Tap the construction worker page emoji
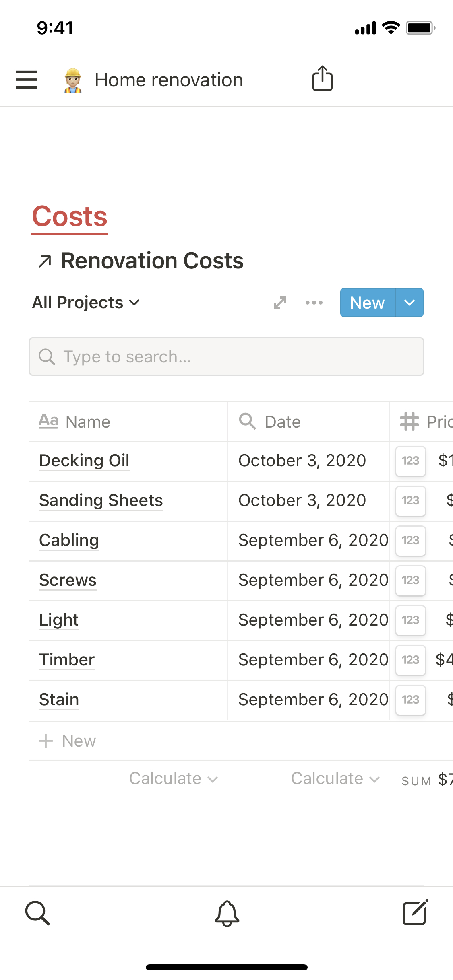This screenshot has height=980, width=453. 73,80
